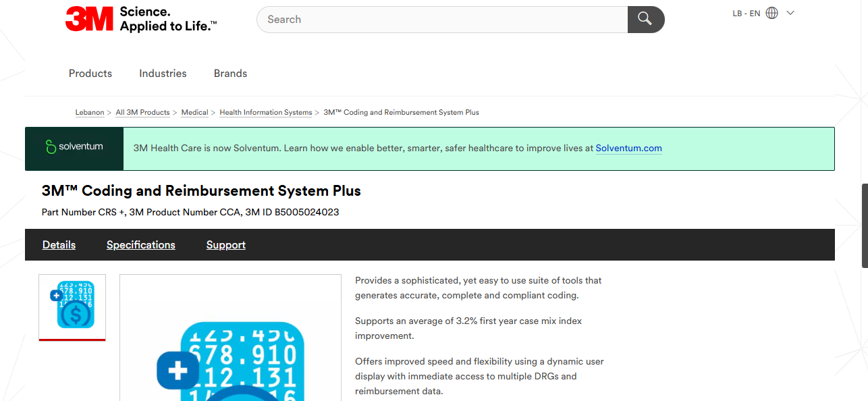Image resolution: width=868 pixels, height=401 pixels.
Task: Focus the Search input field
Action: click(x=442, y=20)
